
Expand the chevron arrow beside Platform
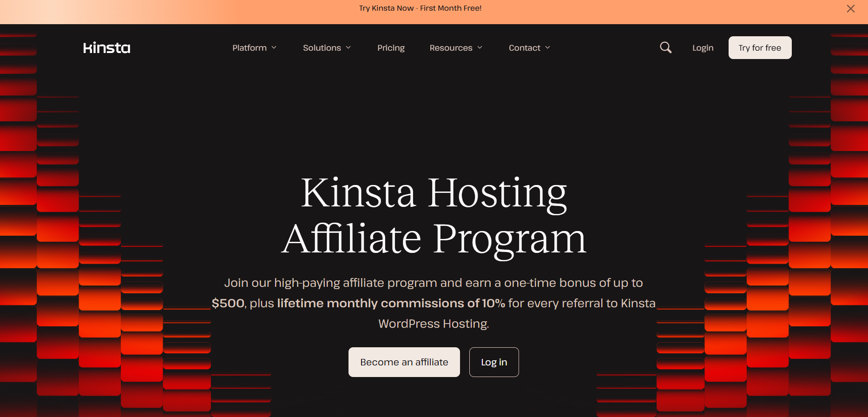pyautogui.click(x=274, y=48)
